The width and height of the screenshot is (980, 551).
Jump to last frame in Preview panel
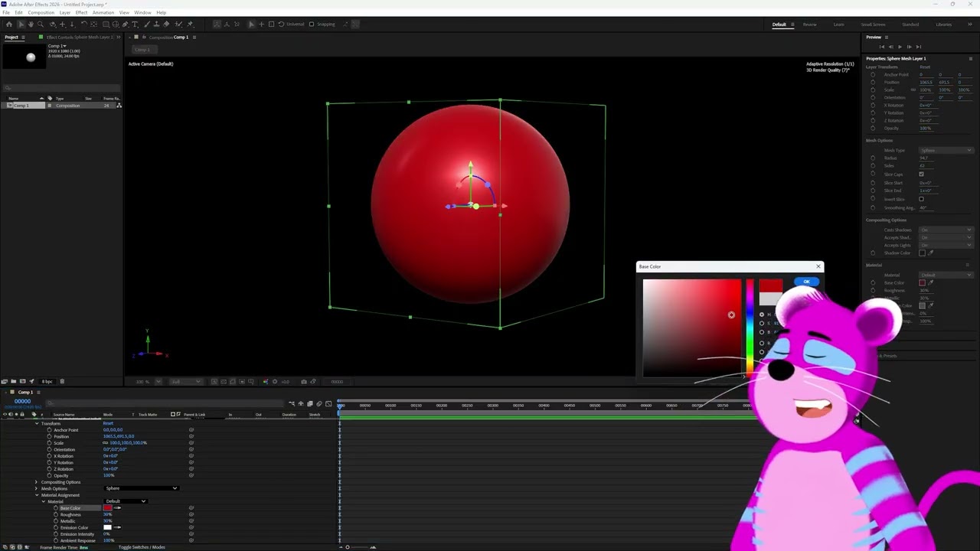[919, 47]
